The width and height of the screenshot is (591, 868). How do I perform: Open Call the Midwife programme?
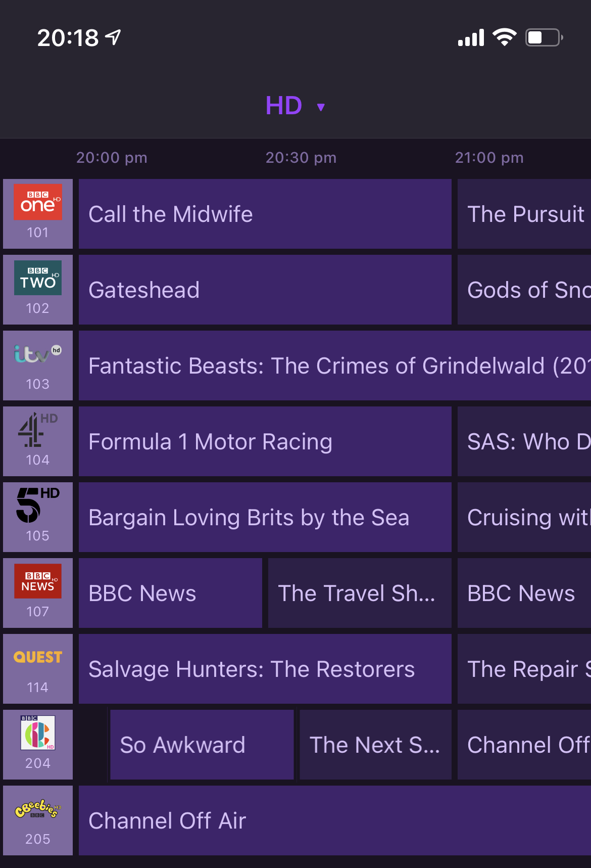pyautogui.click(x=265, y=214)
